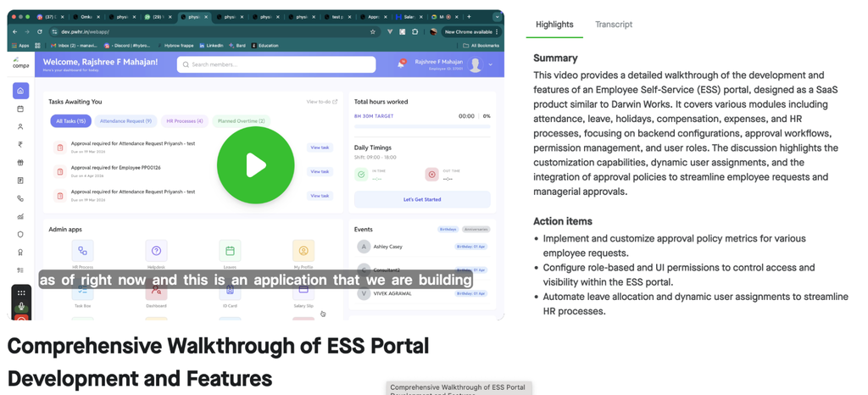Select the Anniversaries events filter
868x395 pixels.
(x=476, y=229)
